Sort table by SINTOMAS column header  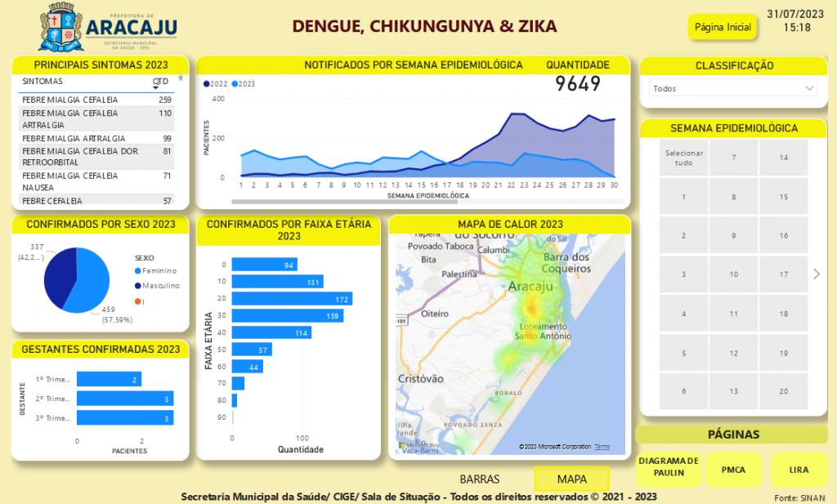pos(43,82)
